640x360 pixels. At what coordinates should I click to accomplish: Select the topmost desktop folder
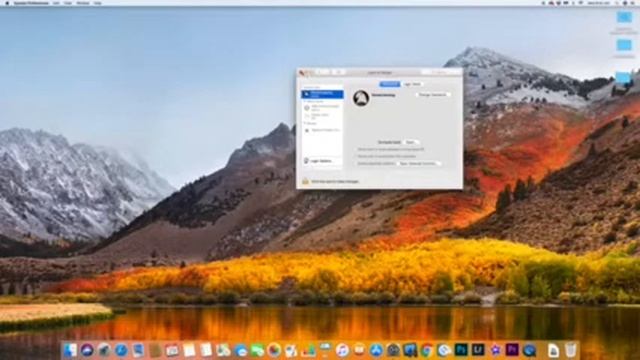[624, 18]
